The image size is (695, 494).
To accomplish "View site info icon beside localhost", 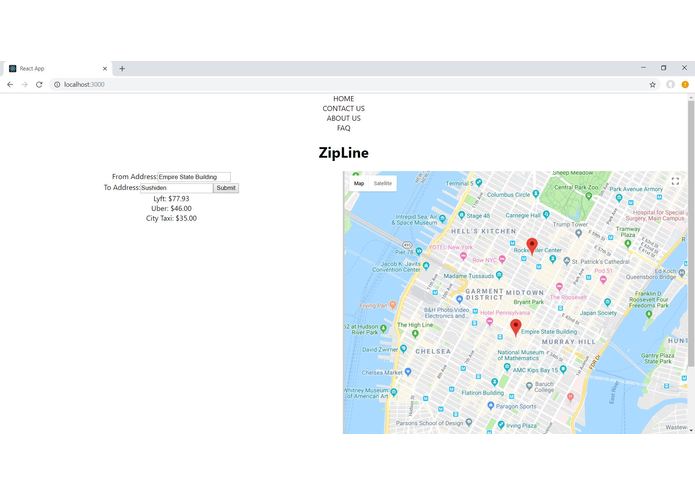I will 57,85.
